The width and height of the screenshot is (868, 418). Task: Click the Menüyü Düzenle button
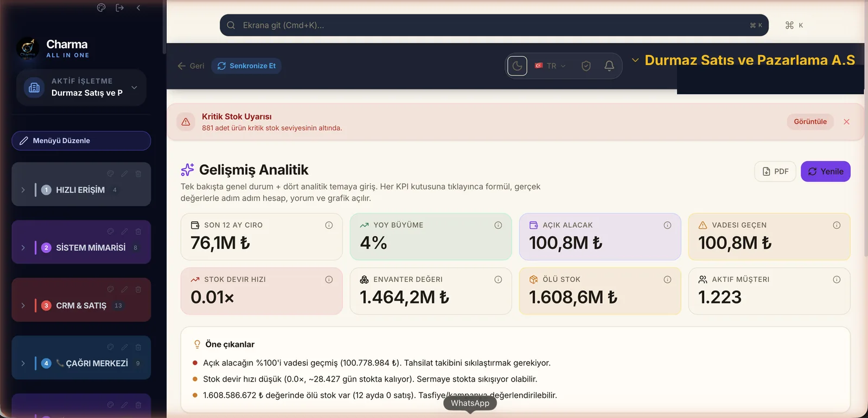pos(81,140)
